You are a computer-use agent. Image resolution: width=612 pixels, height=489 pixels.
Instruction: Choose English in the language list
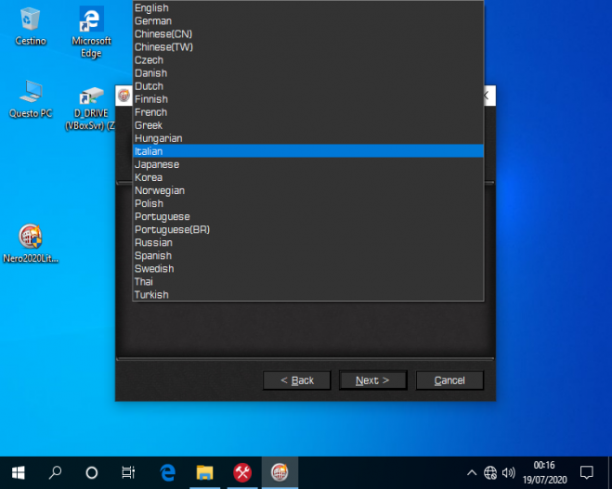click(x=308, y=8)
